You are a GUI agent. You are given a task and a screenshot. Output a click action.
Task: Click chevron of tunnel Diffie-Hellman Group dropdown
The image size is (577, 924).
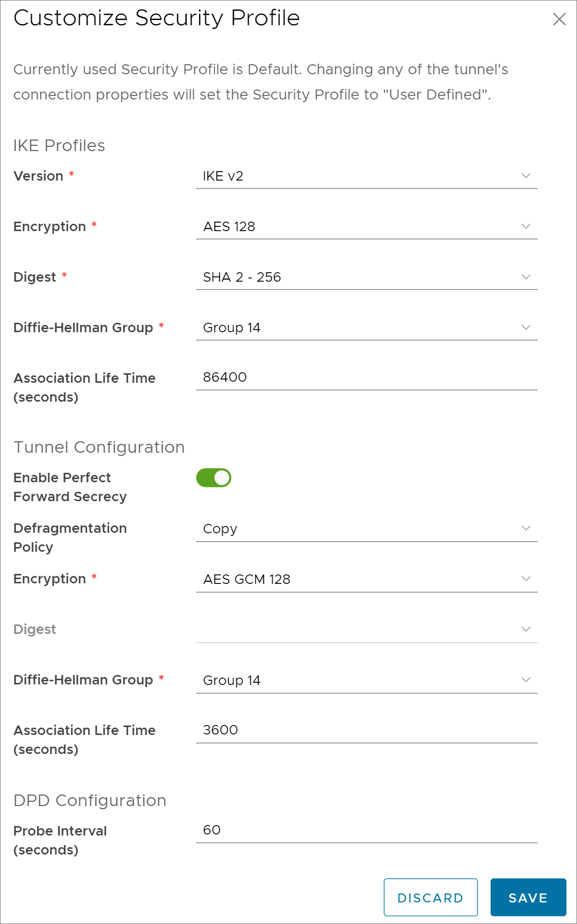click(x=526, y=680)
